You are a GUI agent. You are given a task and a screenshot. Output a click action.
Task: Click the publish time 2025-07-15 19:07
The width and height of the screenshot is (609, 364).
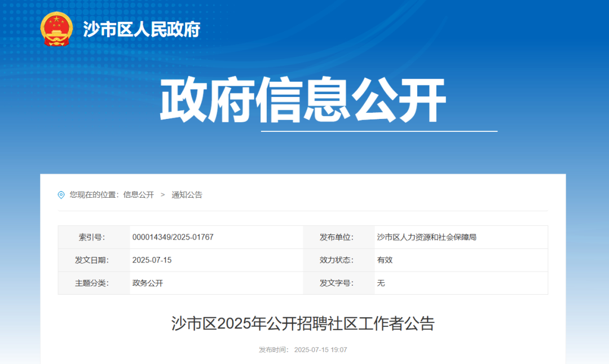coord(320,350)
